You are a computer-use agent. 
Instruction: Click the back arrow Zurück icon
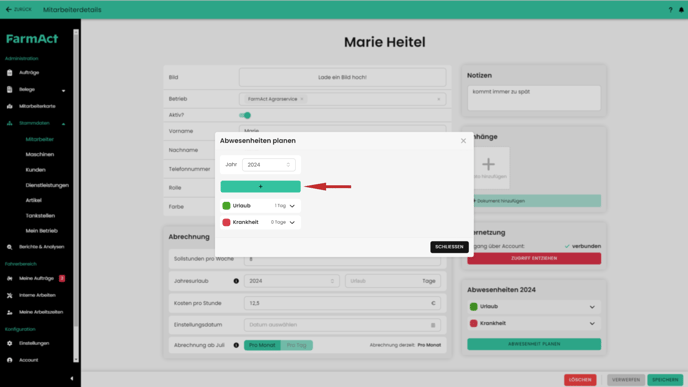(9, 9)
